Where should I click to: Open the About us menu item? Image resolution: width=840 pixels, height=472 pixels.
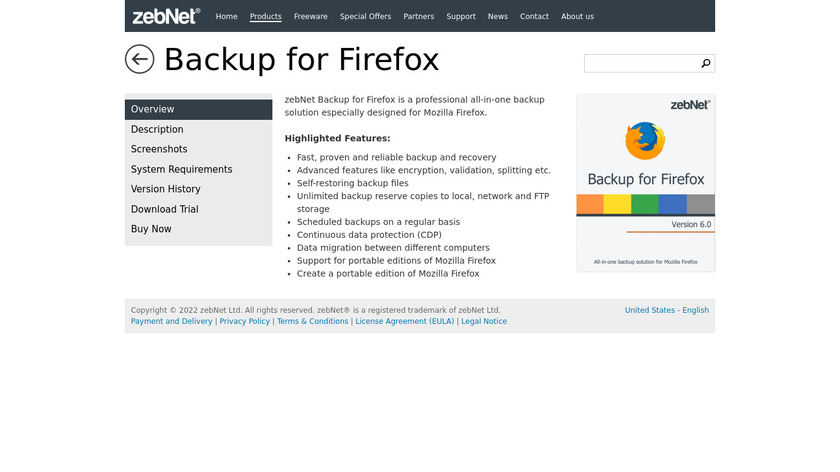(577, 17)
